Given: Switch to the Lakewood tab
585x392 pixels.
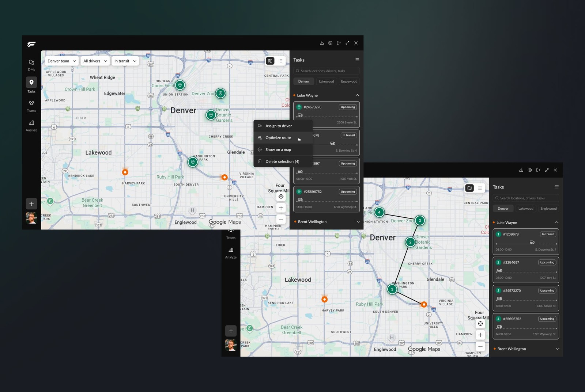Looking at the screenshot, I should pyautogui.click(x=326, y=81).
